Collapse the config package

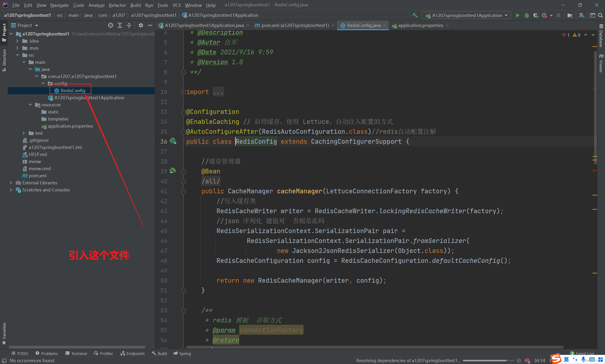coord(43,83)
